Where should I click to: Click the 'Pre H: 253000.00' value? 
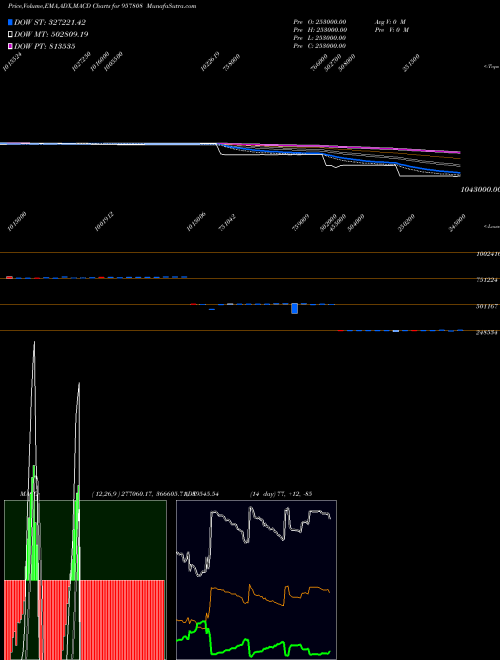point(320,29)
